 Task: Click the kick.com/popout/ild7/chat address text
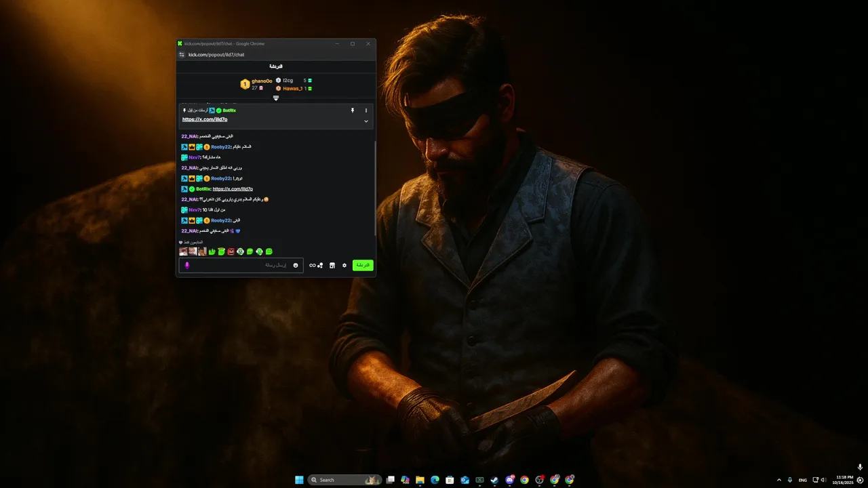(x=216, y=54)
